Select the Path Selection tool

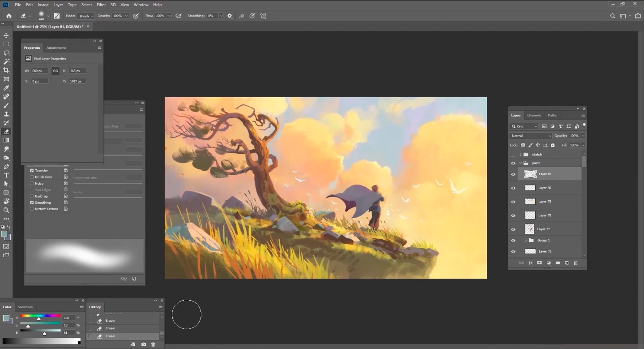pyautogui.click(x=6, y=184)
